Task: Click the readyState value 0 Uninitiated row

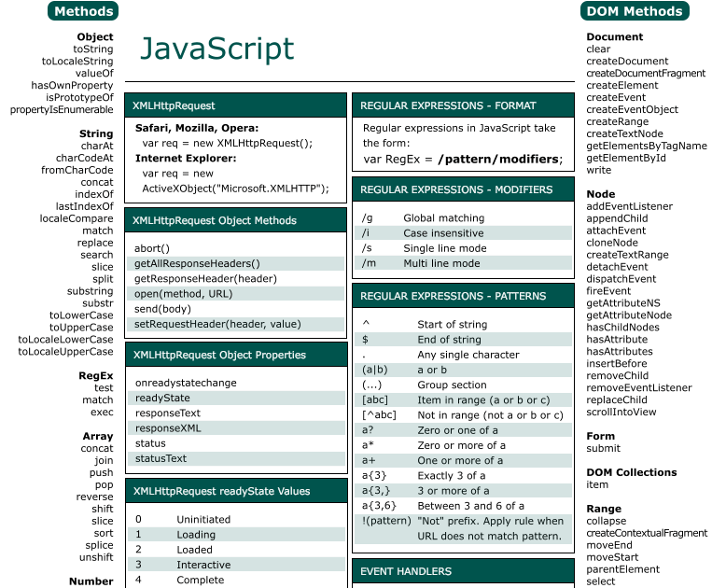Action: pos(236,519)
